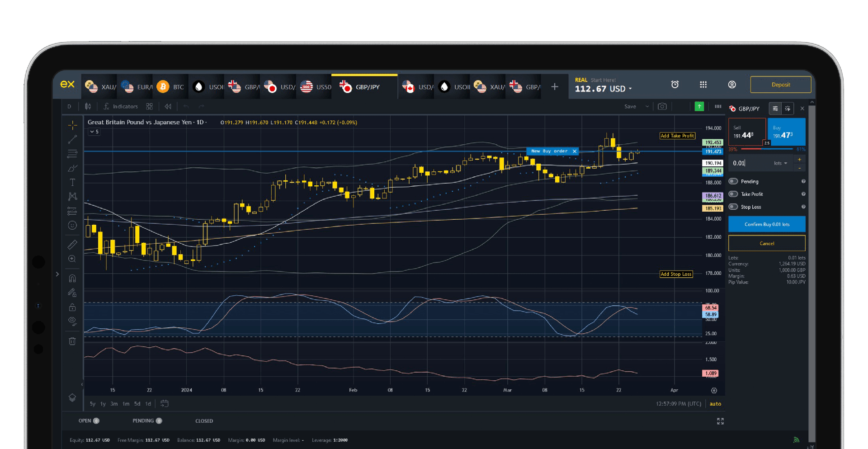Pick the ruler measure tool
868x449 pixels.
click(72, 245)
